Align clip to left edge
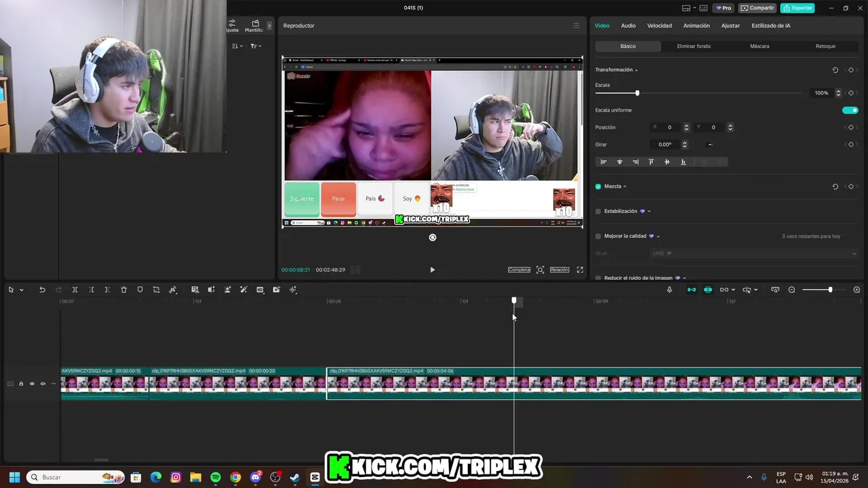 tap(604, 162)
